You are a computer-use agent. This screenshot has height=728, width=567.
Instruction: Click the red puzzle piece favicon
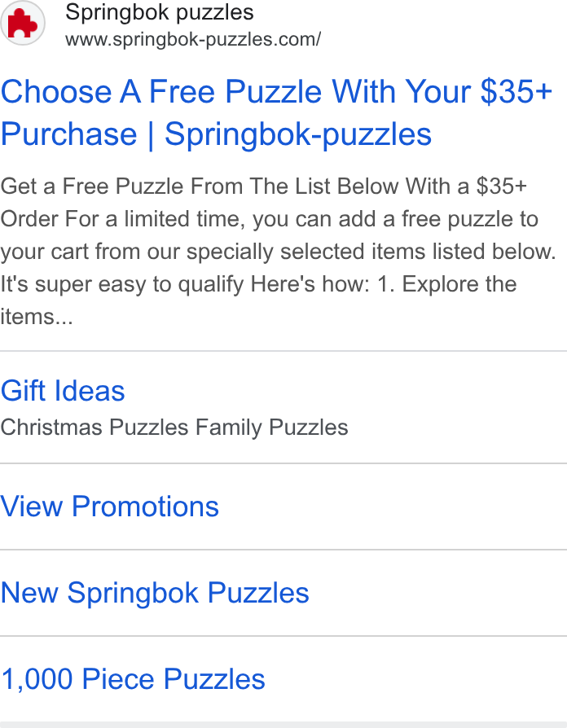click(22, 24)
